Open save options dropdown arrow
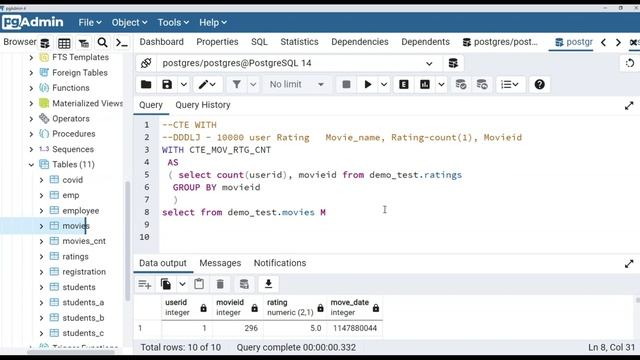640x360 pixels. pyautogui.click(x=184, y=84)
